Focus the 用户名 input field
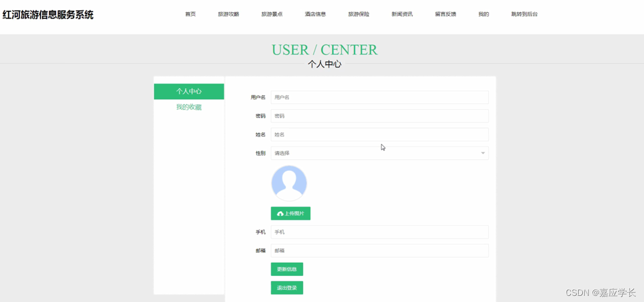This screenshot has height=302, width=644. [x=379, y=97]
